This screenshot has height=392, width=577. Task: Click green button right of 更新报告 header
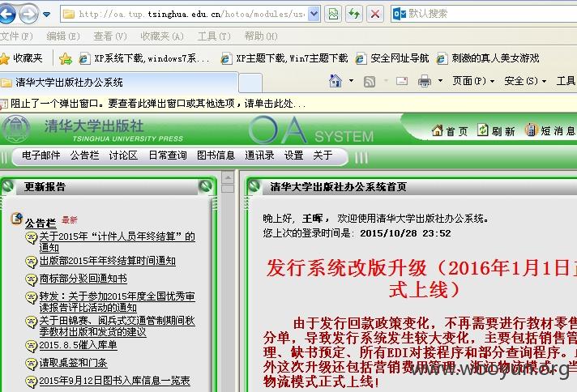[x=205, y=186]
